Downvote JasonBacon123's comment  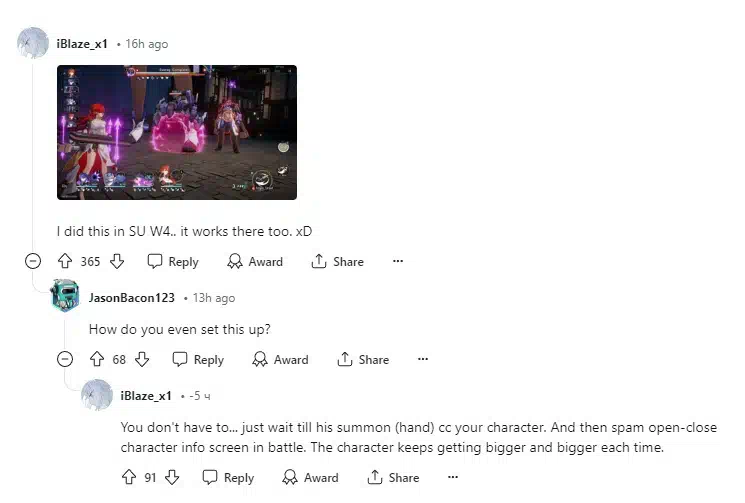(142, 359)
